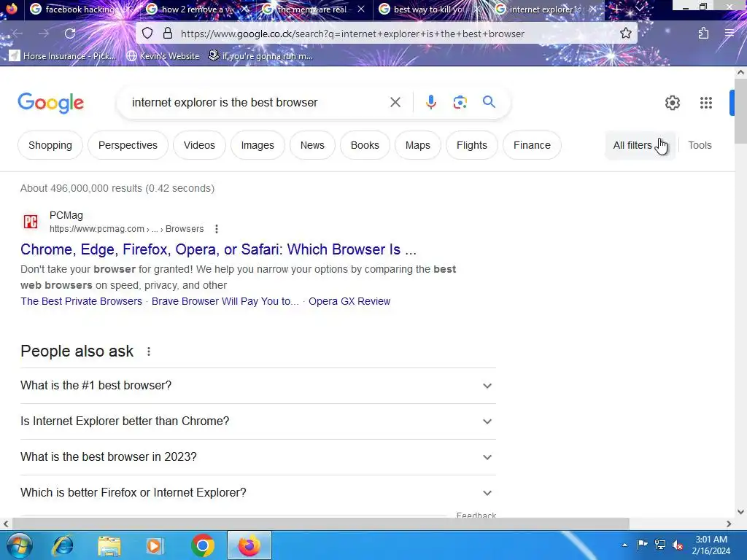Expand "Which is better Firefox or Internet Explorer?"

pos(258,493)
